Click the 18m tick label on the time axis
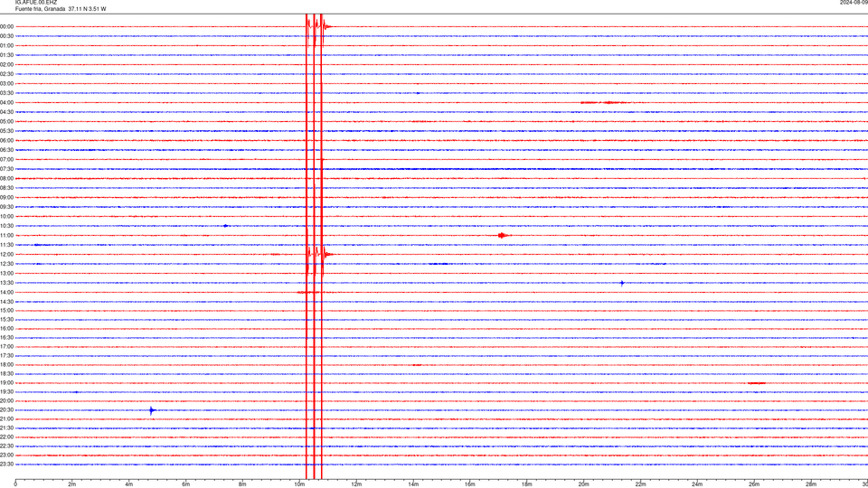The height and width of the screenshot is (488, 868). tap(527, 484)
